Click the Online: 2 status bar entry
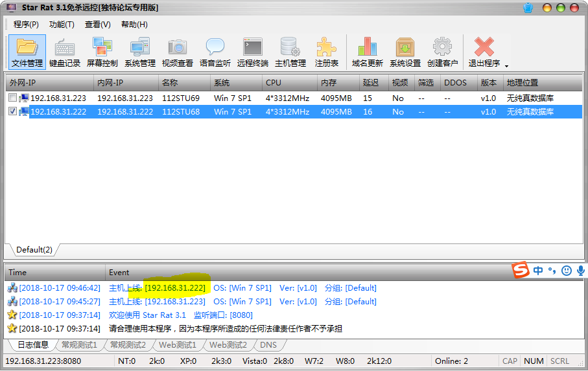The height and width of the screenshot is (371, 588). pos(451,361)
